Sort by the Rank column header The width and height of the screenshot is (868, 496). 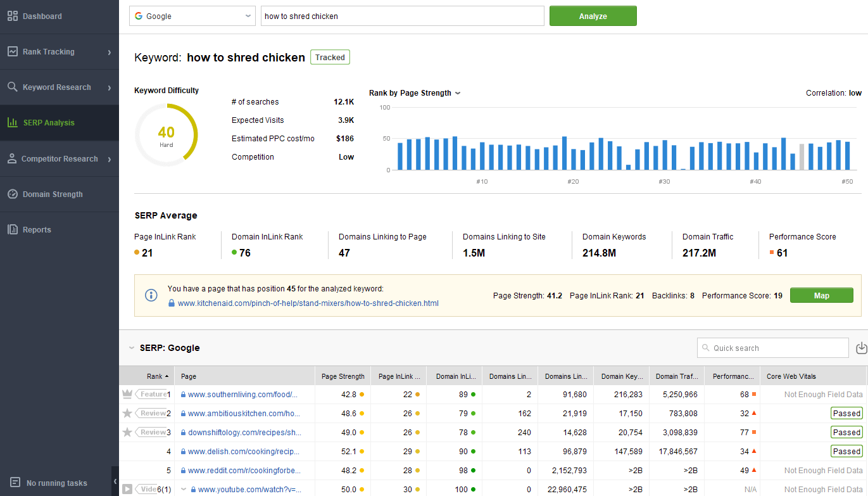click(147, 376)
